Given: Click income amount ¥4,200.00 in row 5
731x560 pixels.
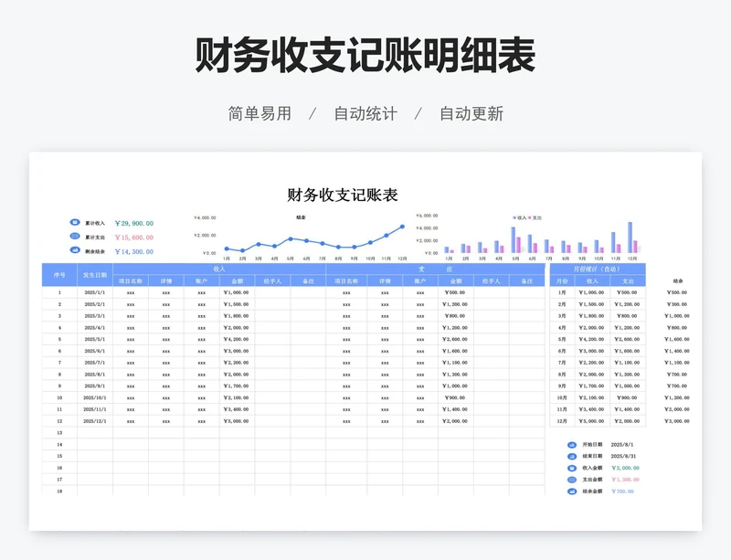Looking at the screenshot, I should pos(237,340).
